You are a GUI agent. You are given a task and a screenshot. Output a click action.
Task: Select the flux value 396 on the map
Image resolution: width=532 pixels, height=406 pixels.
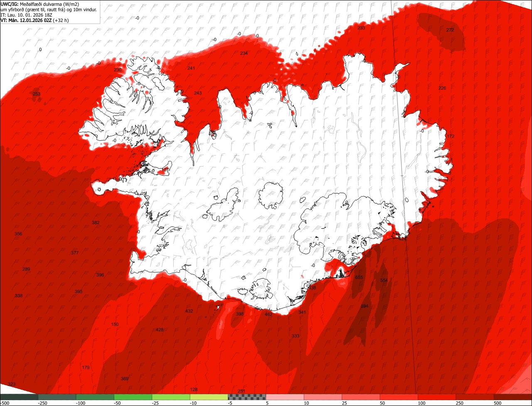click(100, 275)
